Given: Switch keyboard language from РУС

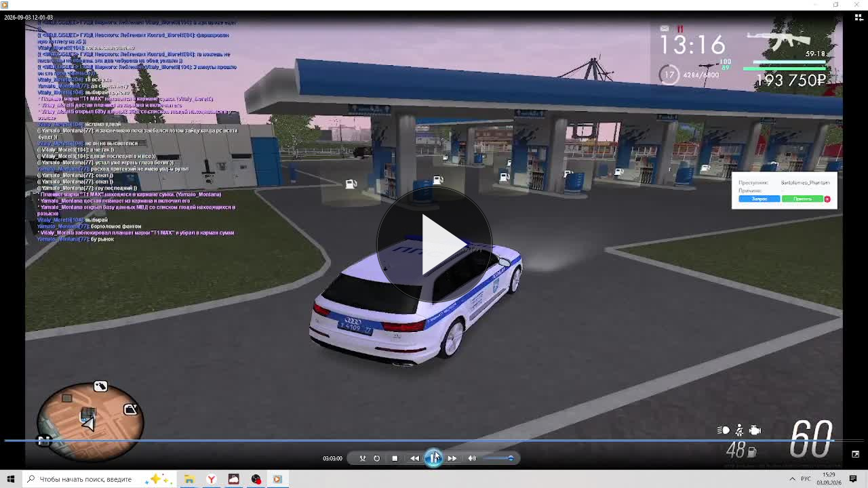Looking at the screenshot, I should pyautogui.click(x=807, y=479).
